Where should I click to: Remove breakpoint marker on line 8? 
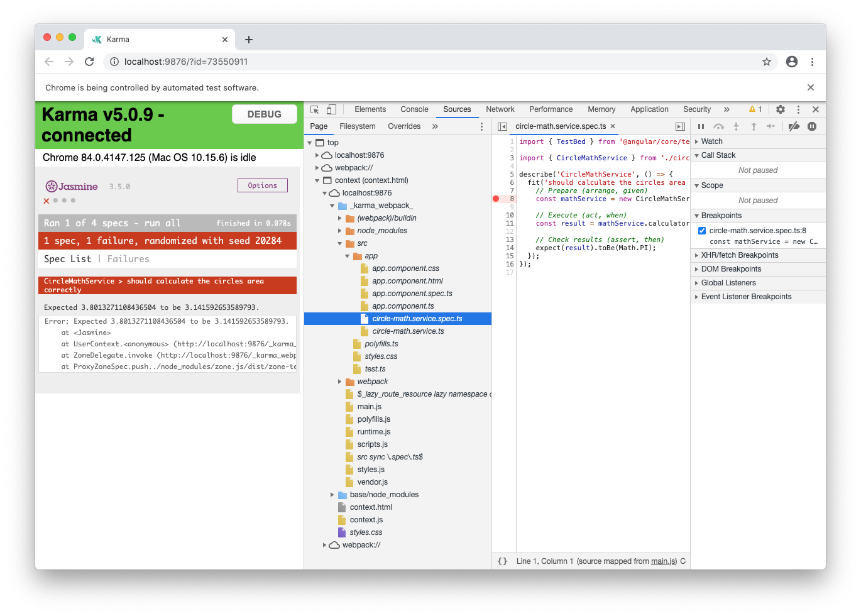pyautogui.click(x=496, y=199)
